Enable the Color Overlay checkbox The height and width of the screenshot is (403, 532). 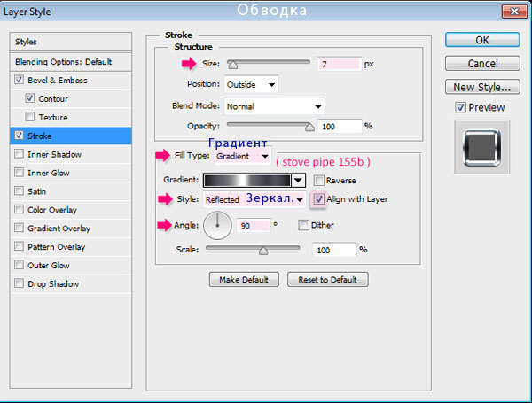19,209
